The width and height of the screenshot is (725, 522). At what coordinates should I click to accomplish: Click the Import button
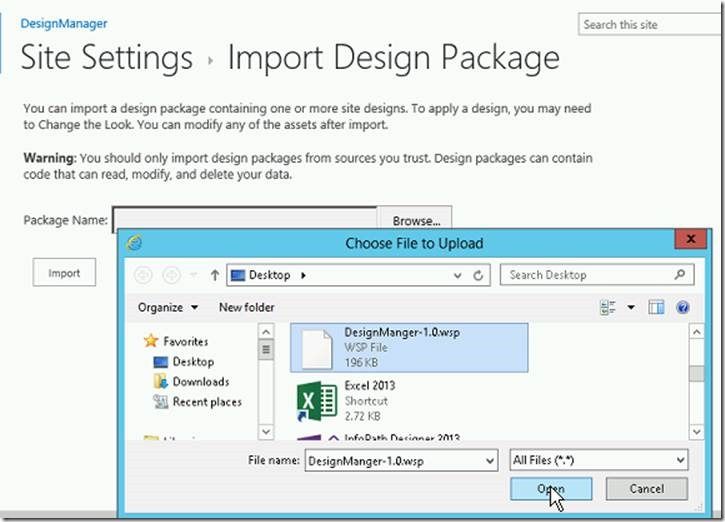click(x=64, y=273)
